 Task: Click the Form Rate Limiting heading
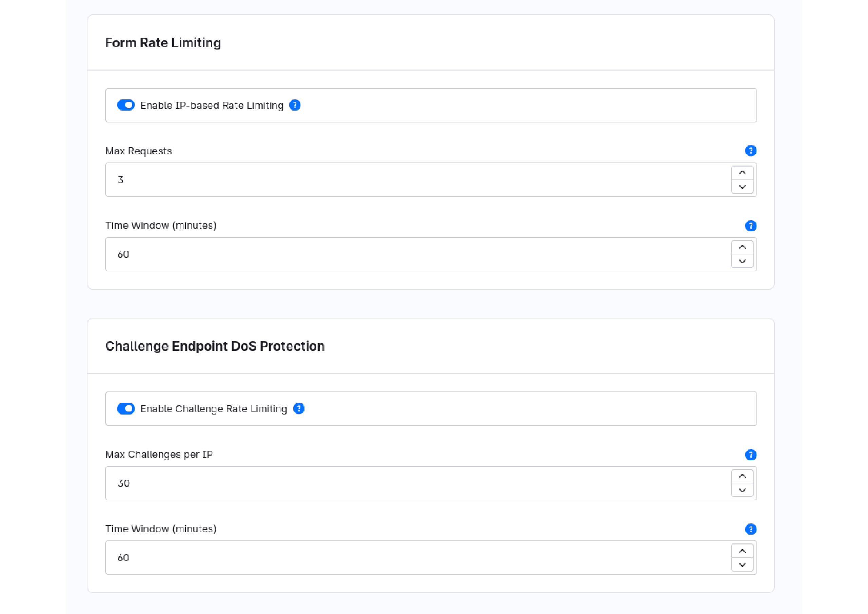coord(163,43)
